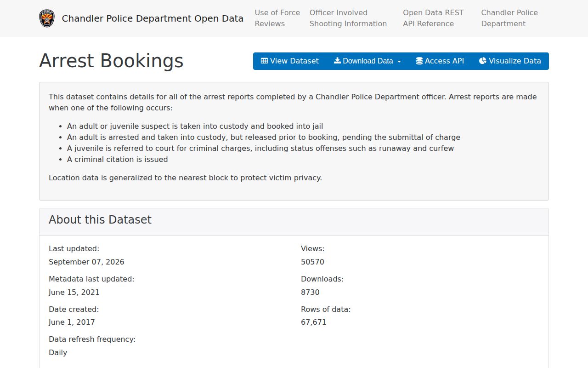This screenshot has height=368, width=588.
Task: Click the 'Metadata last updated:' label
Action: [x=91, y=279]
